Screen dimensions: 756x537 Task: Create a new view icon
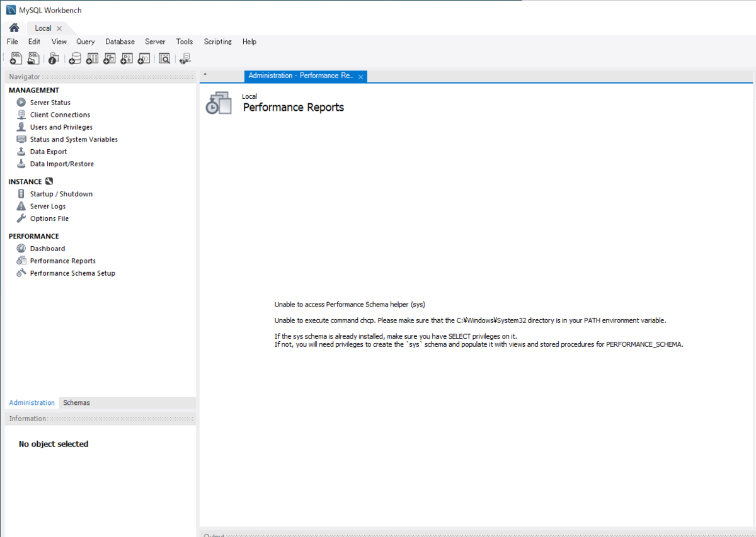coord(109,59)
